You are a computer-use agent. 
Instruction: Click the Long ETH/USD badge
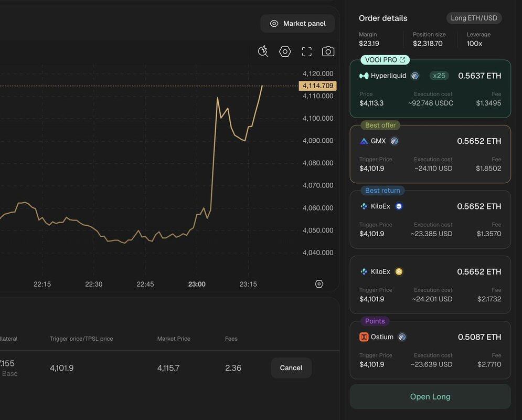[x=474, y=18]
